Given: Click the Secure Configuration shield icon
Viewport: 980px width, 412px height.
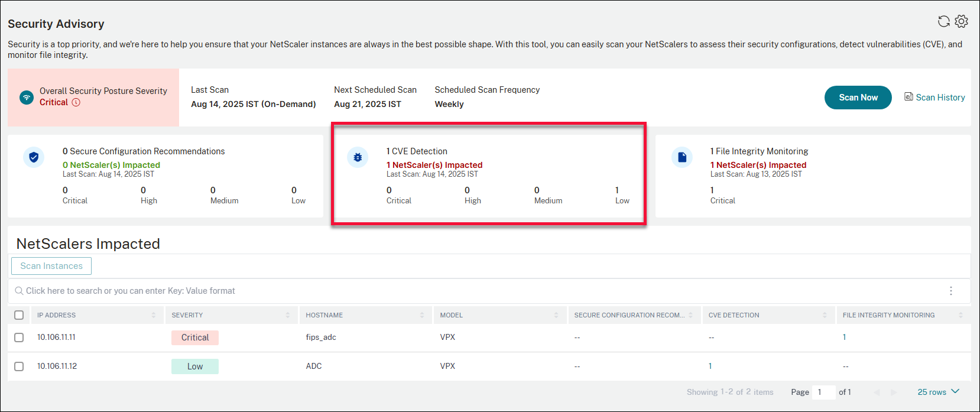Looking at the screenshot, I should [34, 157].
